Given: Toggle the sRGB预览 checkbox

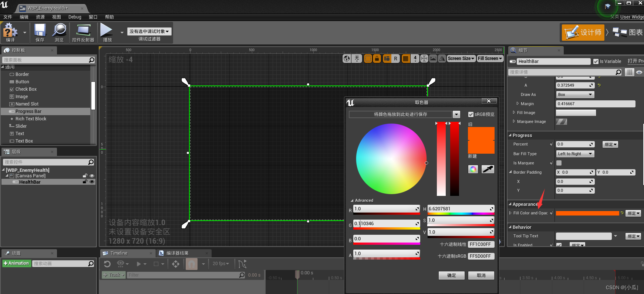Looking at the screenshot, I should point(471,114).
